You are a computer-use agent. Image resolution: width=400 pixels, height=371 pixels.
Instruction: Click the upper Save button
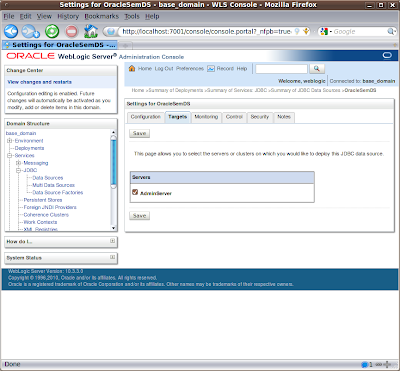[139, 133]
